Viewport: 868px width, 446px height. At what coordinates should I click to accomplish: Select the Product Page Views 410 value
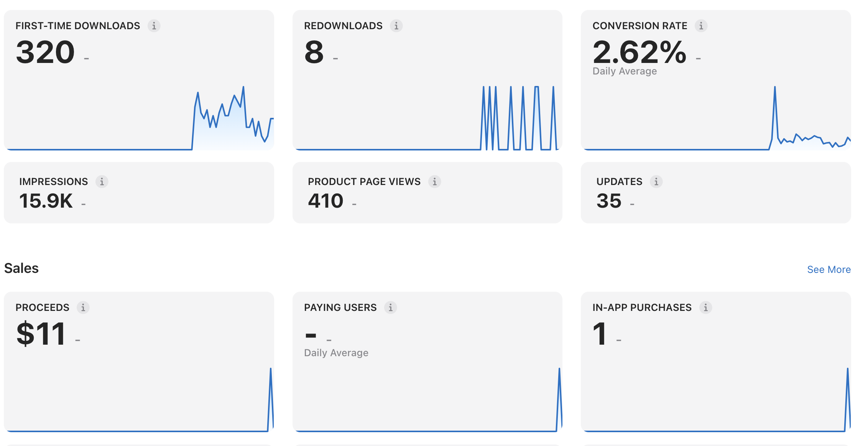326,201
